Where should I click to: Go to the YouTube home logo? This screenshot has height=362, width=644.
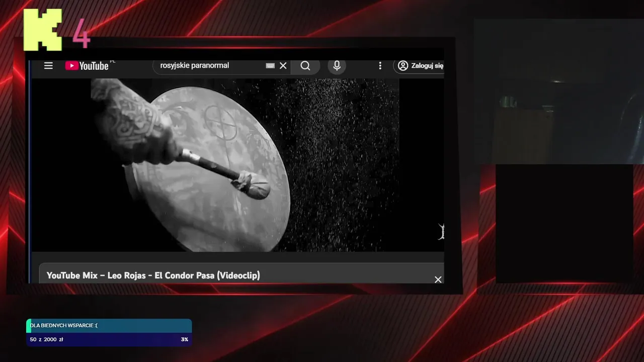click(87, 66)
